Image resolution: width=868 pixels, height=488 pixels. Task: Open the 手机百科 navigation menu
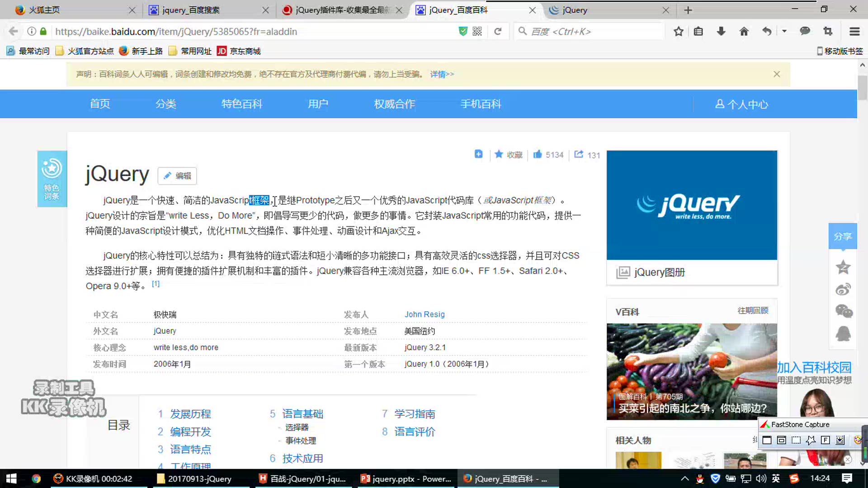pyautogui.click(x=481, y=104)
